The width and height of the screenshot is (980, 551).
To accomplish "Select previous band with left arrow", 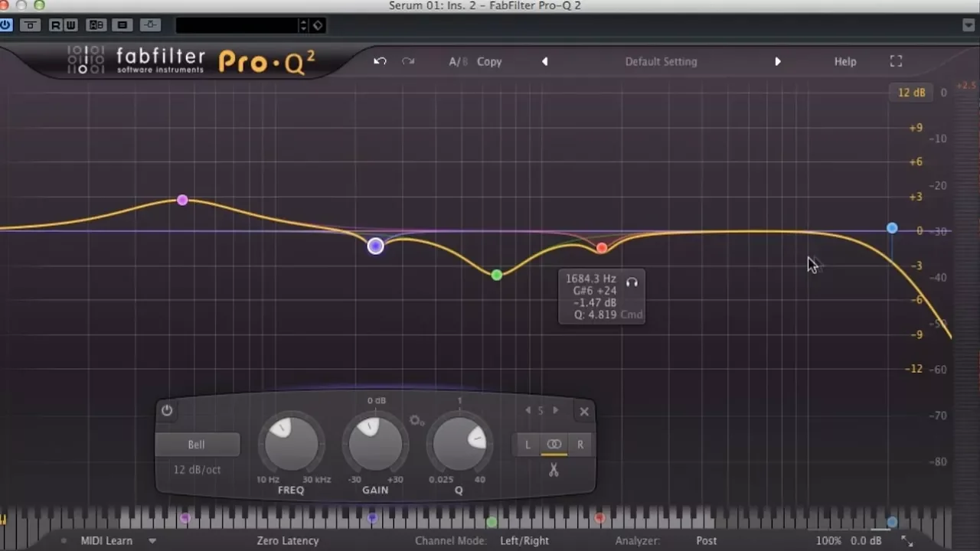I will [528, 410].
